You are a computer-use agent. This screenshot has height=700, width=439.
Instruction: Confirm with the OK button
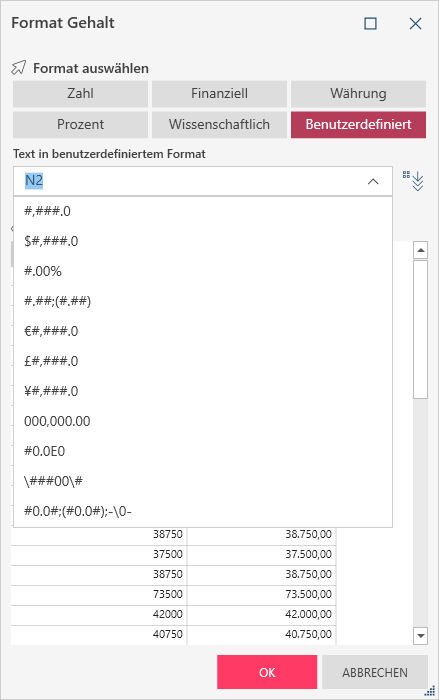coord(267,672)
